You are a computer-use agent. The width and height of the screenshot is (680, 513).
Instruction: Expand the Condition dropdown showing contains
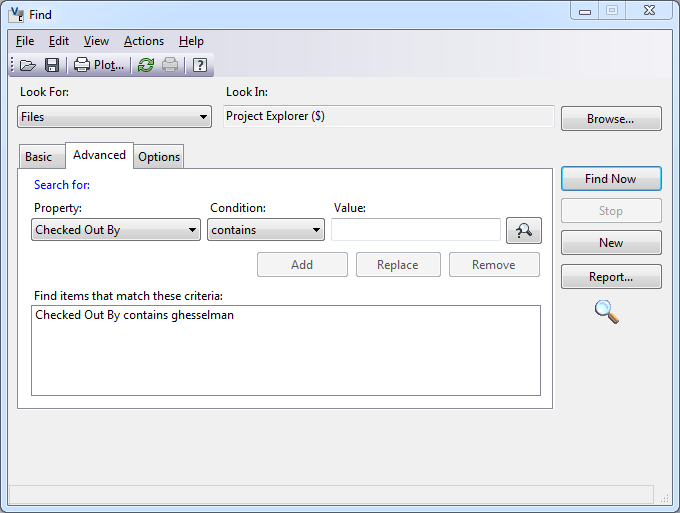point(266,230)
